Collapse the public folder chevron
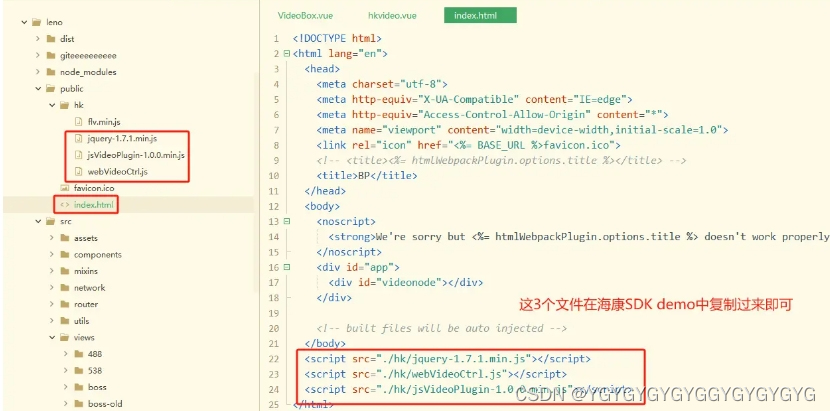Image resolution: width=830 pixels, height=411 pixels. (38, 88)
